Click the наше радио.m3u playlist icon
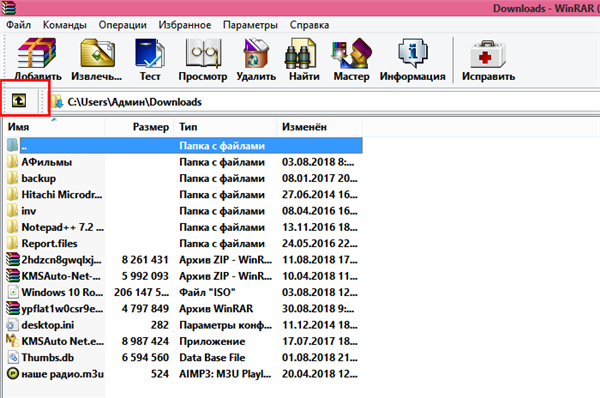The image size is (600, 398). (x=13, y=374)
